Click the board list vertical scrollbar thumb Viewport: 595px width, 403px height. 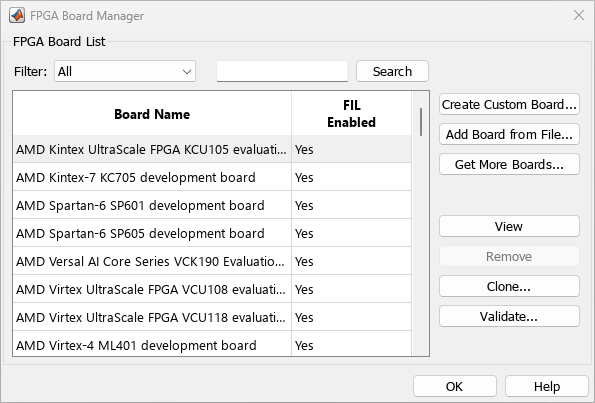[x=421, y=122]
